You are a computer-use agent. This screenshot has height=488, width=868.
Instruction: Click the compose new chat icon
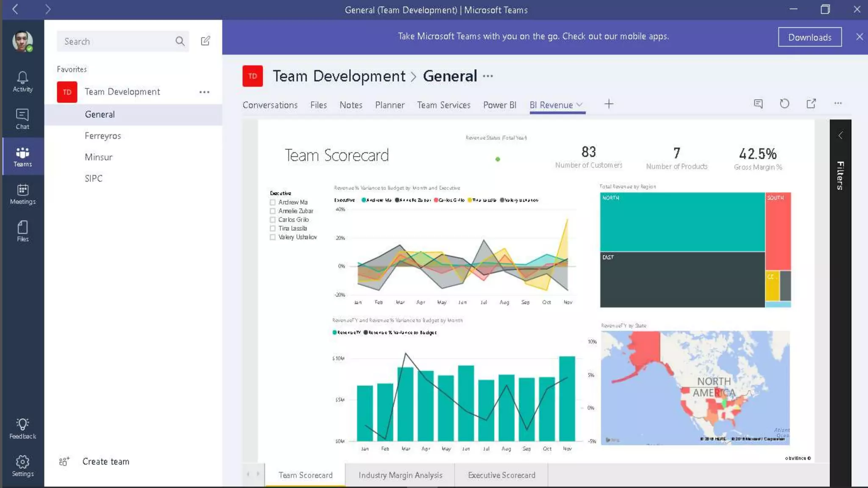(206, 41)
